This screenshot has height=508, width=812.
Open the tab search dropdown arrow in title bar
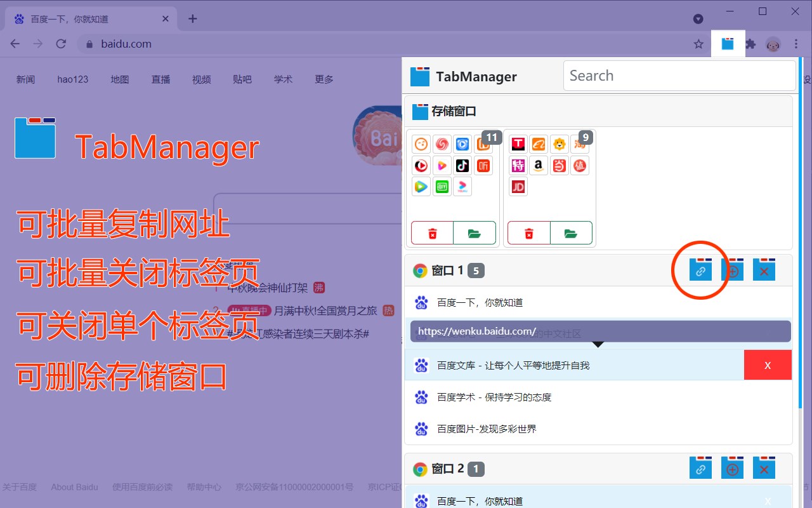coord(698,19)
